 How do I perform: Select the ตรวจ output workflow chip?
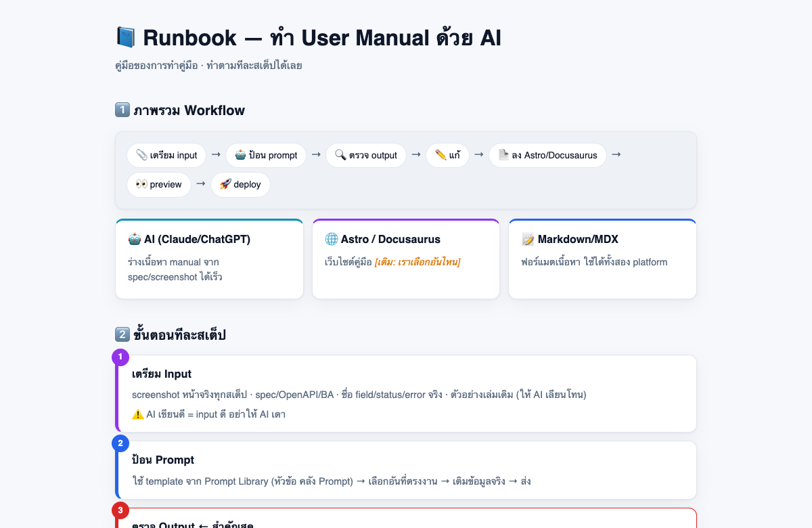pos(366,155)
